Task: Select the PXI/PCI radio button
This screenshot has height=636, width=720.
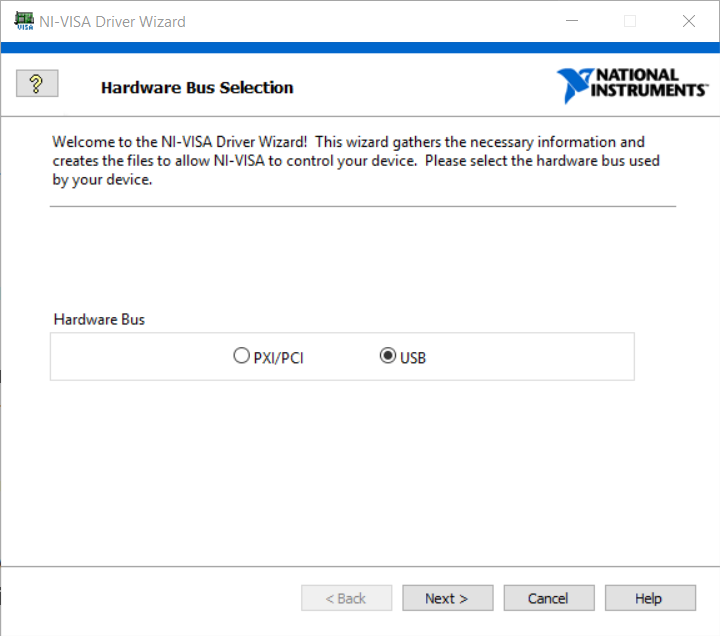Action: [241, 356]
